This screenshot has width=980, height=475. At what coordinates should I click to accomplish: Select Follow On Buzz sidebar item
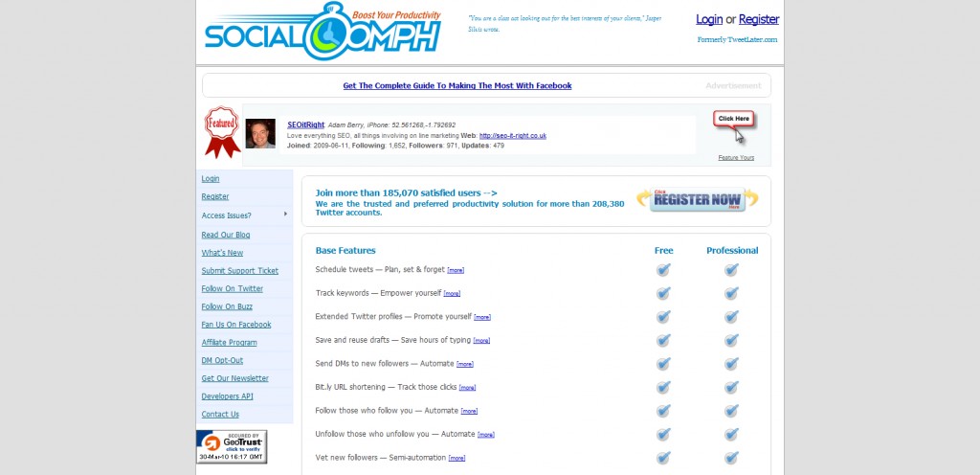227,306
